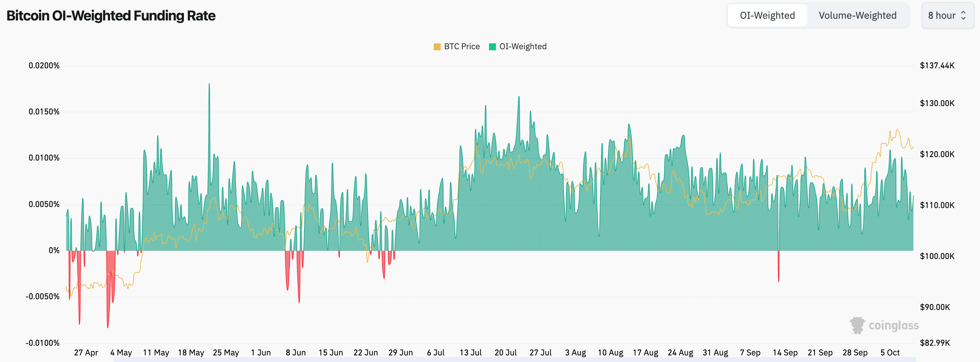The height and width of the screenshot is (362, 980).
Task: Click the coinglass watermark text
Action: coord(893,326)
